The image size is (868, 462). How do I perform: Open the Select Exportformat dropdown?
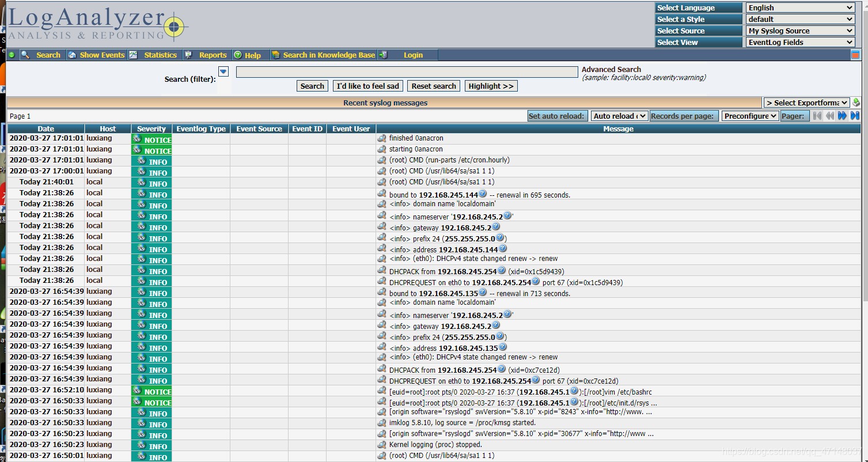tap(807, 103)
